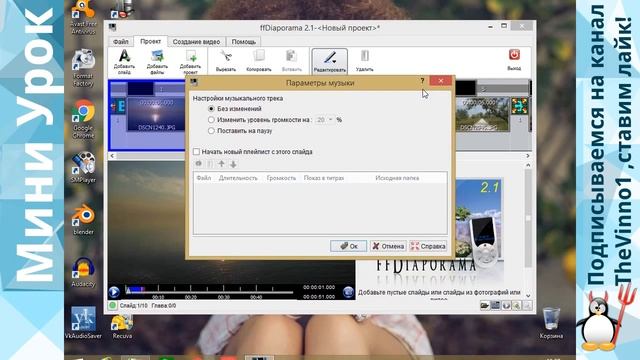Click the add music file icon in dialog
Viewport: 640px width, 360px height.
pyautogui.click(x=198, y=164)
